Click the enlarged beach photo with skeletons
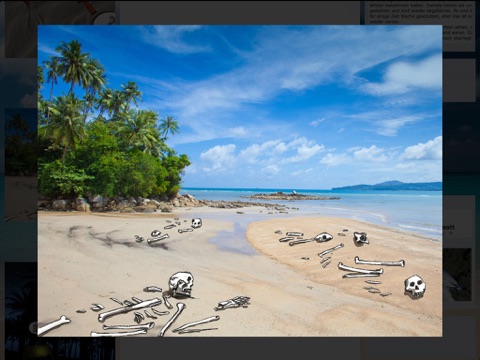The width and height of the screenshot is (480, 360). [x=240, y=181]
